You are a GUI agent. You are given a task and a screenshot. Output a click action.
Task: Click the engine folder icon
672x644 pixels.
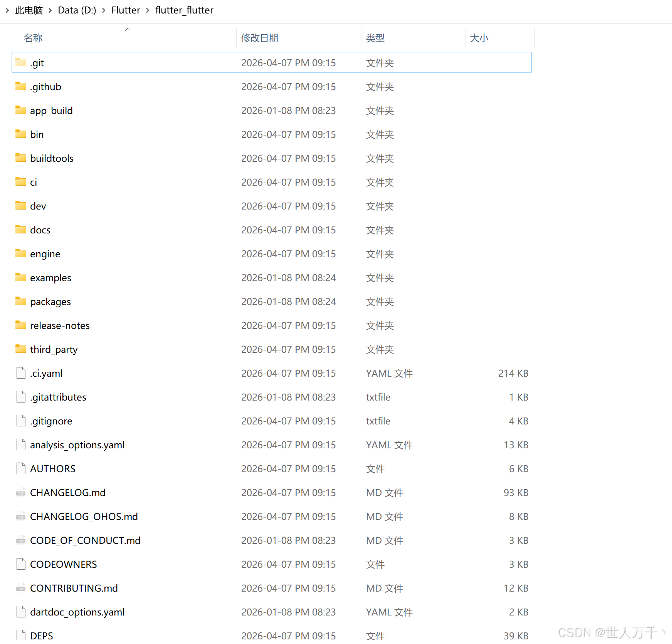coord(21,253)
